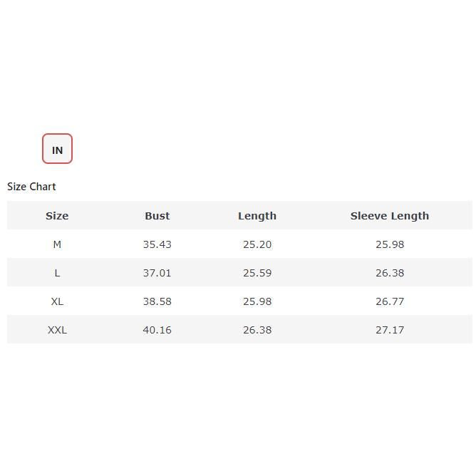This screenshot has width=476, height=476.
Task: Click the Bust column header
Action: tap(157, 216)
